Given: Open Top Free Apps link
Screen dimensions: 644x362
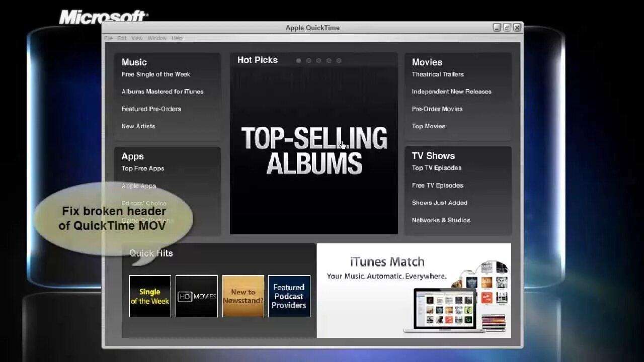Looking at the screenshot, I should (x=143, y=168).
